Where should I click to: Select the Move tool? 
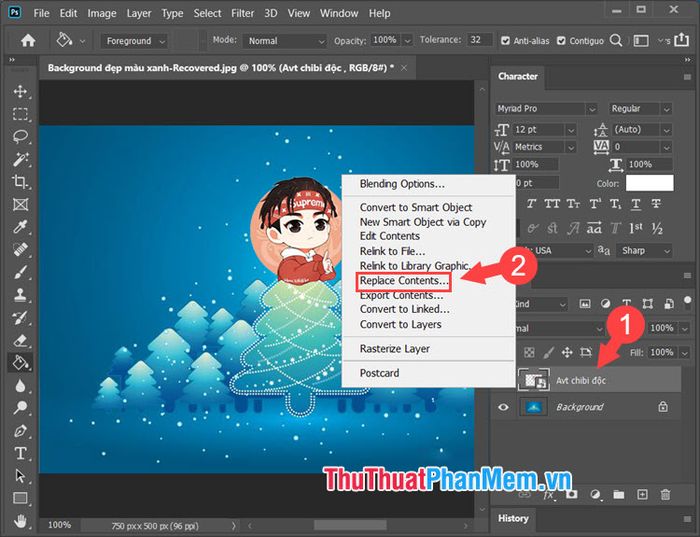tap(20, 92)
